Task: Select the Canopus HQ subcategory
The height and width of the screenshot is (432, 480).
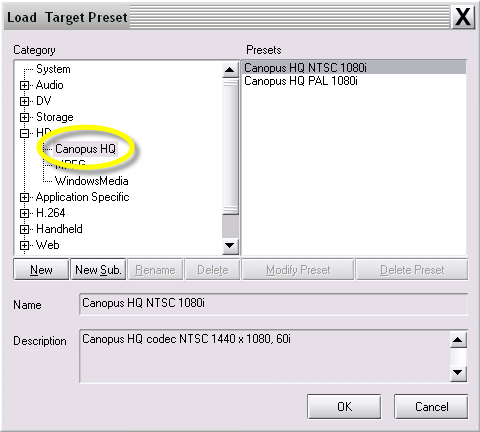Action: point(85,149)
